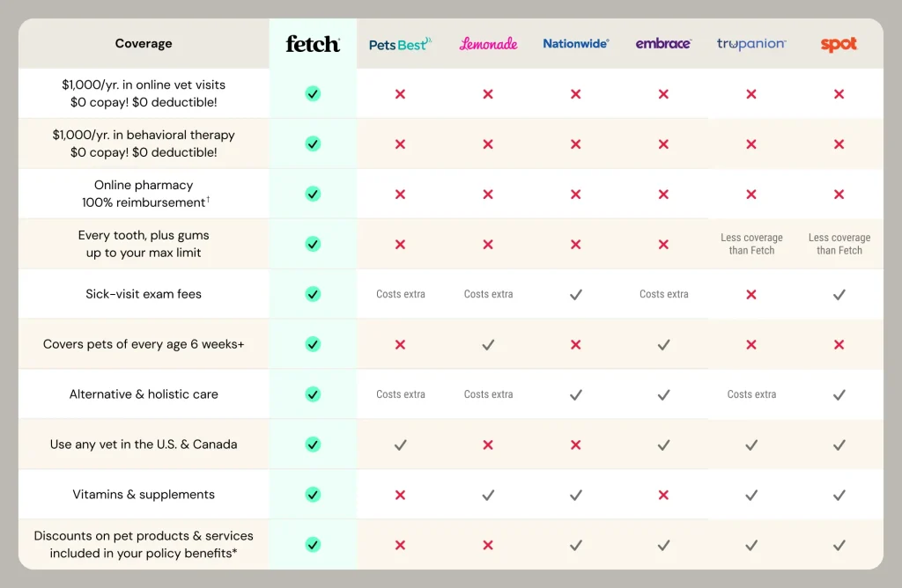Click the Nationwide logo

click(x=575, y=43)
